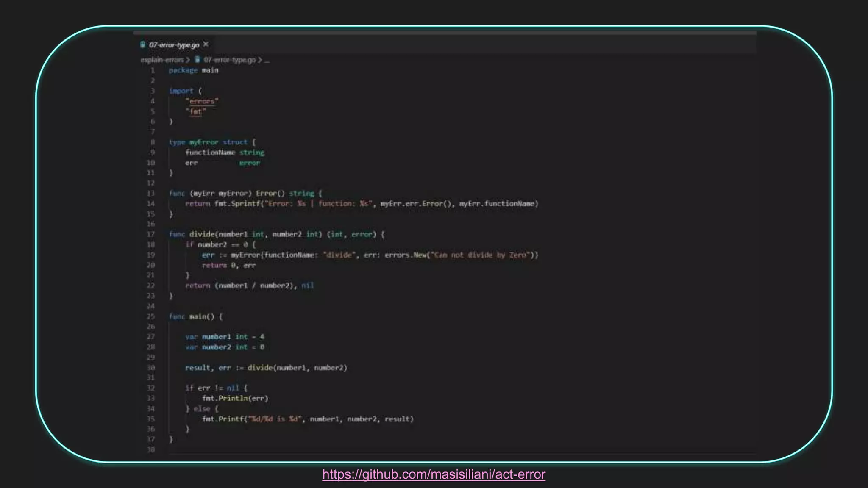The image size is (868, 488).
Task: Click the 'functionName string' field
Action: 225,152
